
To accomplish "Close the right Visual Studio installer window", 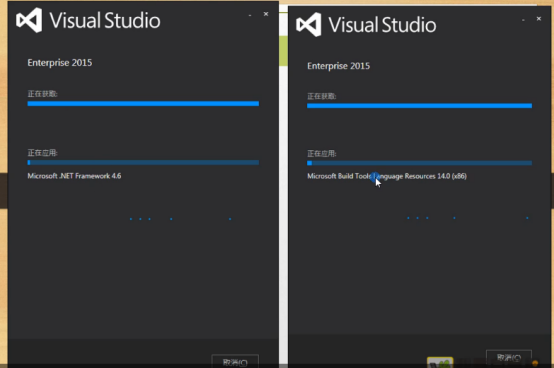I will point(539,19).
